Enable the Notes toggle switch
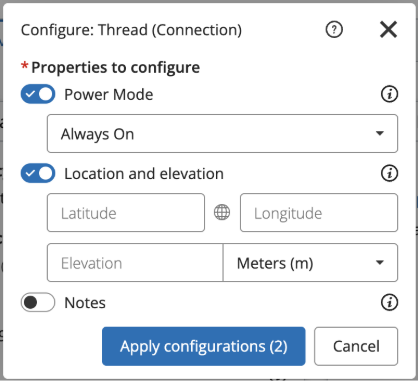Screen dimensions: 418x381 38,302
